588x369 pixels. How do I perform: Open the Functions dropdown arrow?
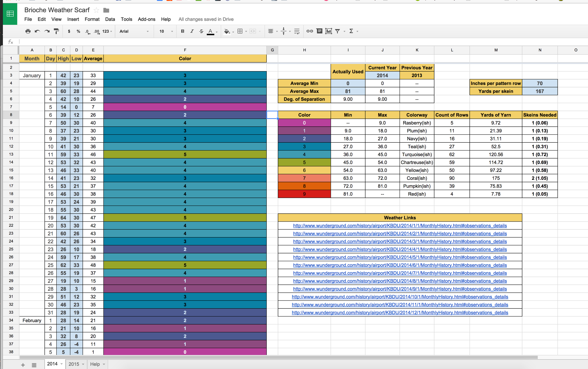[357, 32]
